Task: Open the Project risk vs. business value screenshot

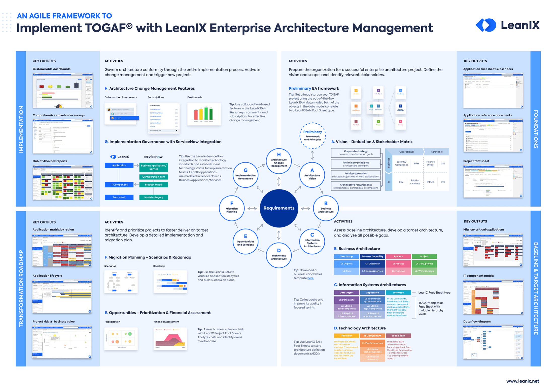Action: (62, 342)
